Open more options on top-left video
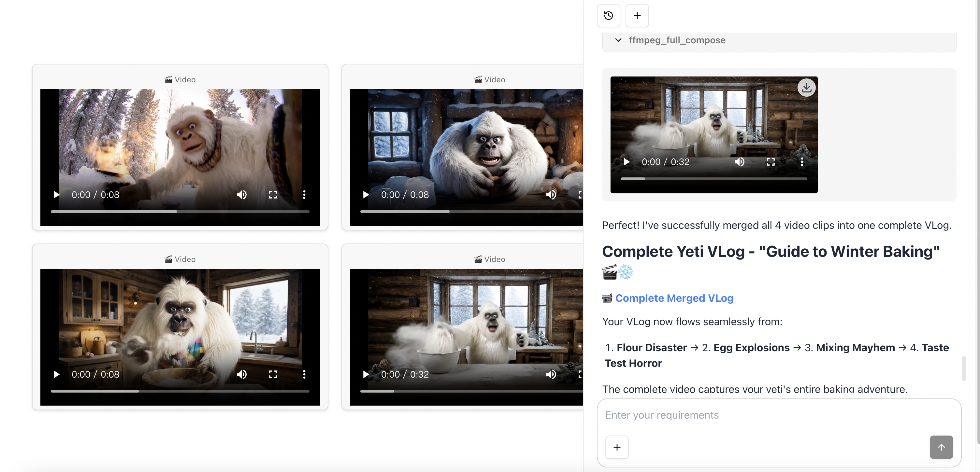This screenshot has width=980, height=472. click(304, 195)
